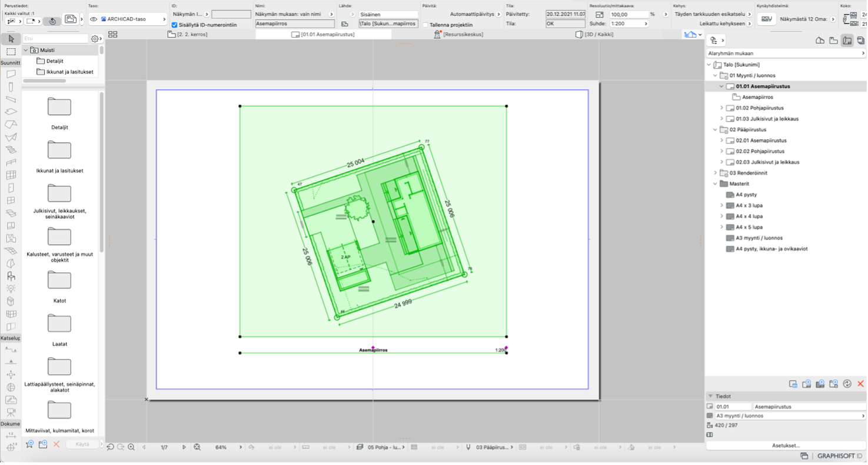The width and height of the screenshot is (868, 465).
Task: Open the Katot folder thumbnail
Action: coord(59,280)
